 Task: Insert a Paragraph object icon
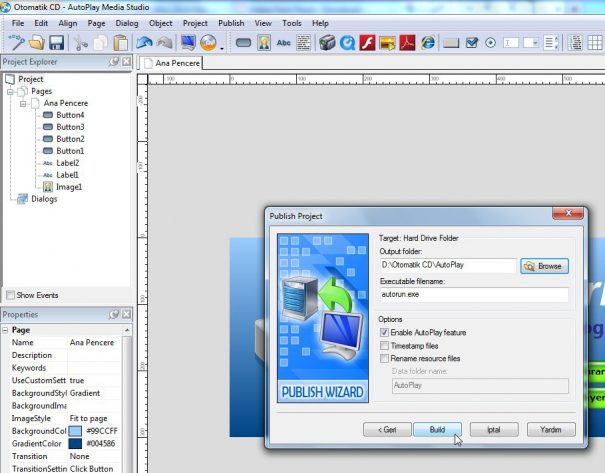[x=304, y=42]
